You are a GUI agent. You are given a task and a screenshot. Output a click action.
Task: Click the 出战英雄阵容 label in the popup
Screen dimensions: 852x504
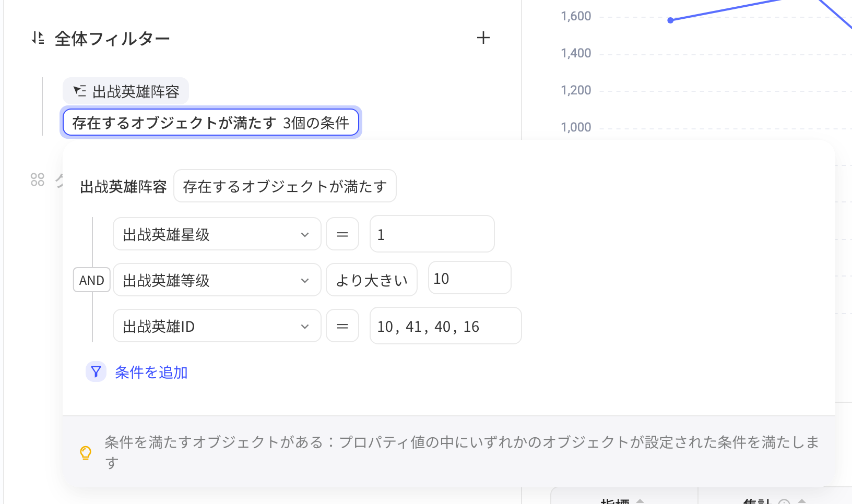123,186
